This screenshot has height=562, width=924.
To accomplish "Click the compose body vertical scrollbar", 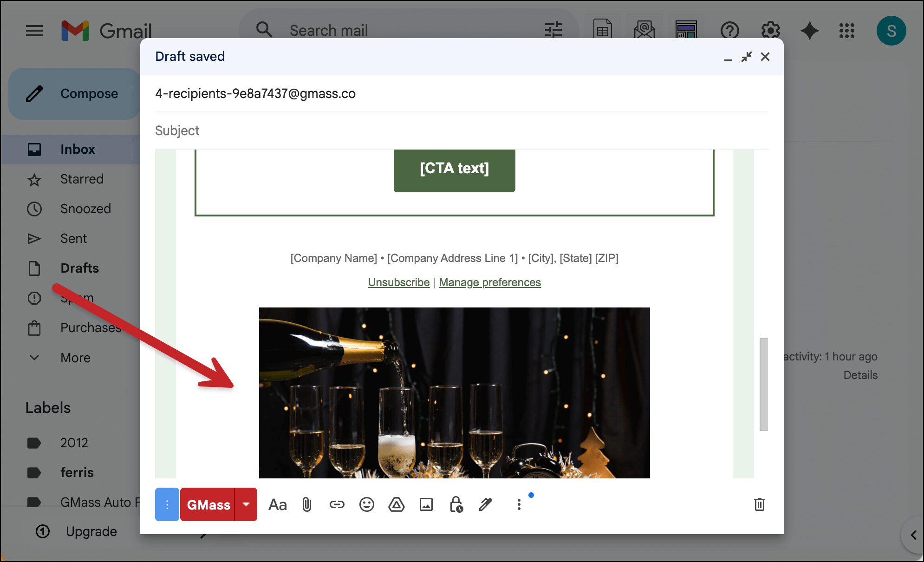I will point(763,384).
